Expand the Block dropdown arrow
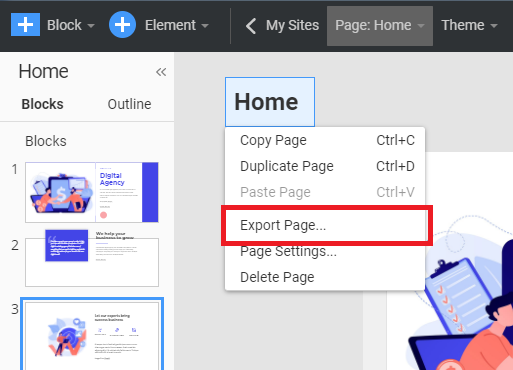513x370 pixels. pyautogui.click(x=91, y=26)
